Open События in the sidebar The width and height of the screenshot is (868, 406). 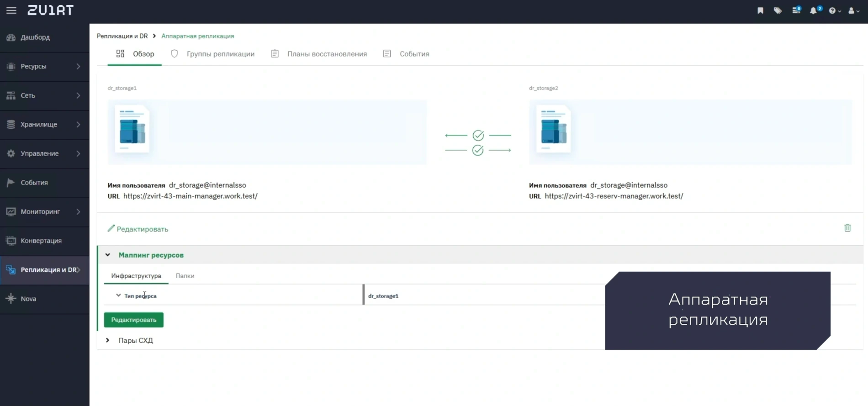click(45, 183)
